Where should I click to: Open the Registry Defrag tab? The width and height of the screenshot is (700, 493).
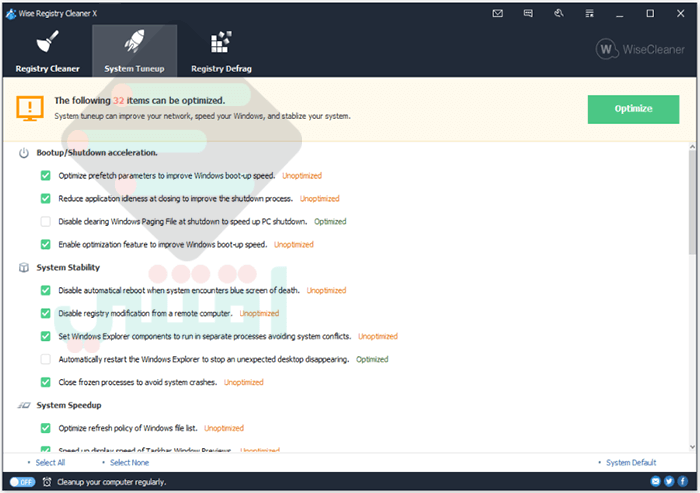tap(221, 51)
